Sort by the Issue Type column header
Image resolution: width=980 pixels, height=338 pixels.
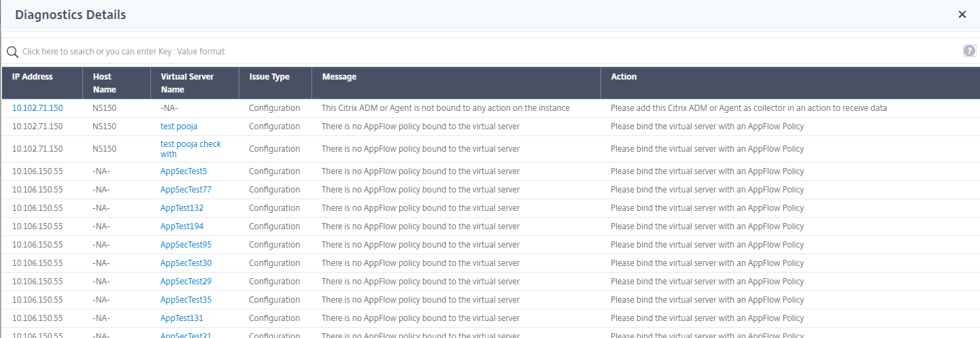tap(269, 77)
